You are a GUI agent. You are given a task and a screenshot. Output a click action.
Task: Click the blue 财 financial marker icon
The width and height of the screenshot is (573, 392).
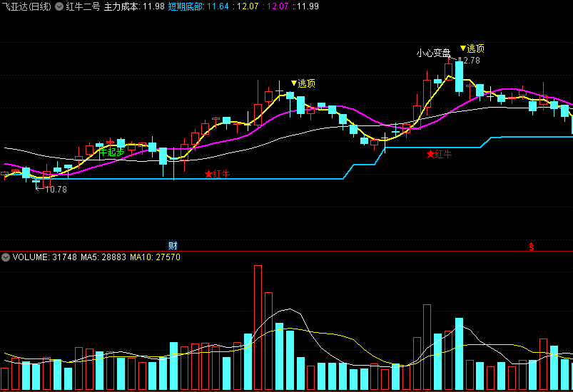[x=173, y=246]
